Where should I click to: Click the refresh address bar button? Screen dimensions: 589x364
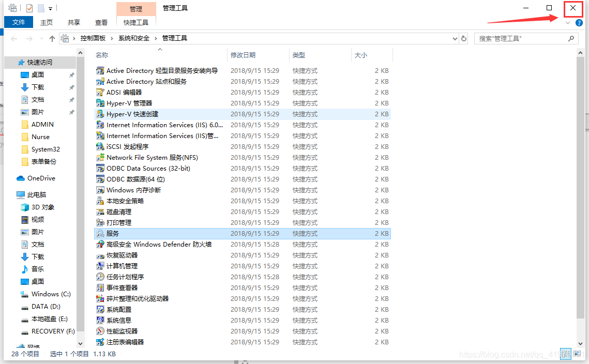(464, 38)
